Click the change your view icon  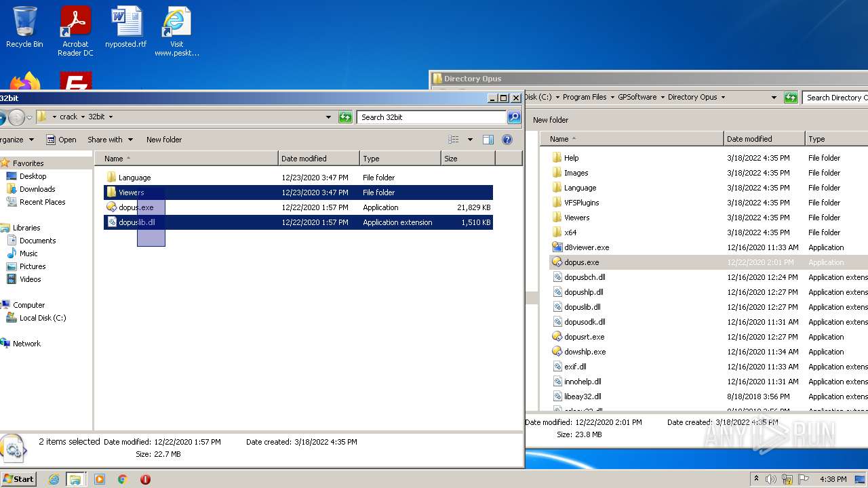point(454,140)
